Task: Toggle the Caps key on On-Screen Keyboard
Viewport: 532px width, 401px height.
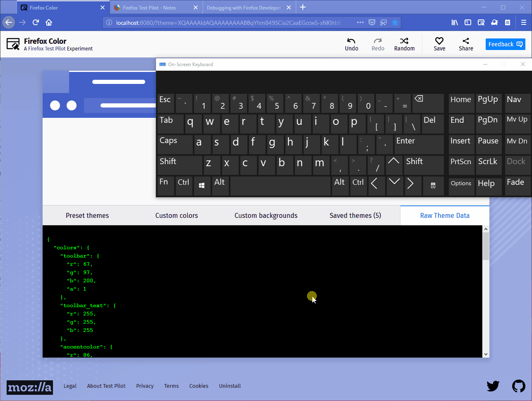Action: [x=175, y=145]
